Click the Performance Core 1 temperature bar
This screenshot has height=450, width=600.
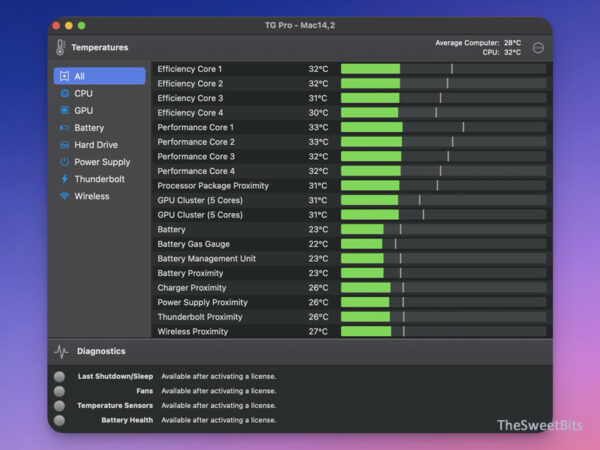coord(443,127)
